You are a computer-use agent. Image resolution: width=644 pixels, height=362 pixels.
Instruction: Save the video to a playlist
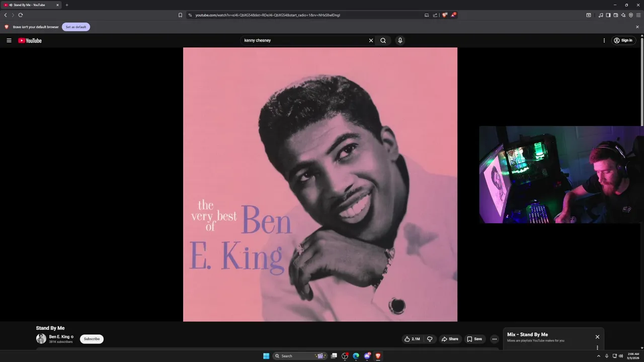pos(474,339)
